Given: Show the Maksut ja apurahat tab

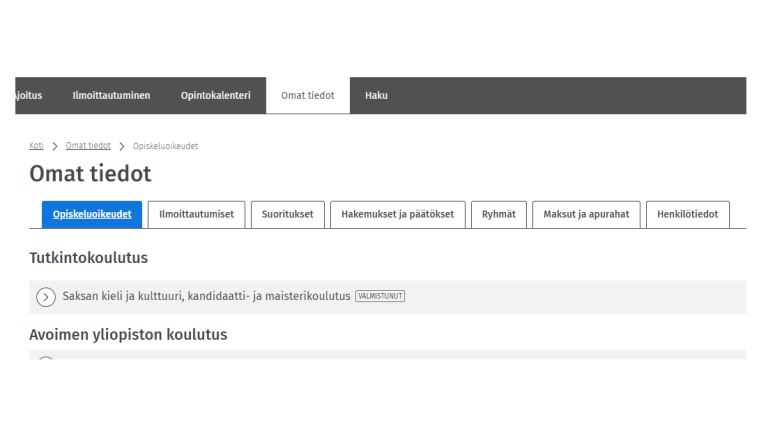Looking at the screenshot, I should pos(586,214).
